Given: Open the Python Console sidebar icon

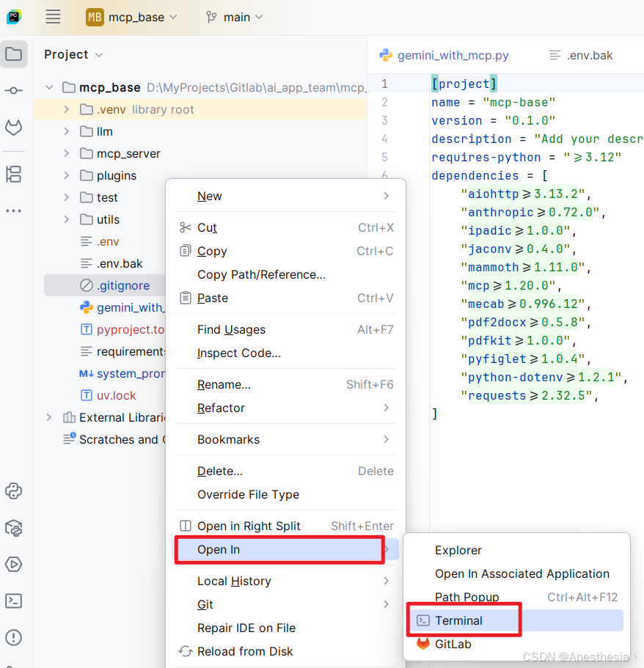Looking at the screenshot, I should coord(14,491).
